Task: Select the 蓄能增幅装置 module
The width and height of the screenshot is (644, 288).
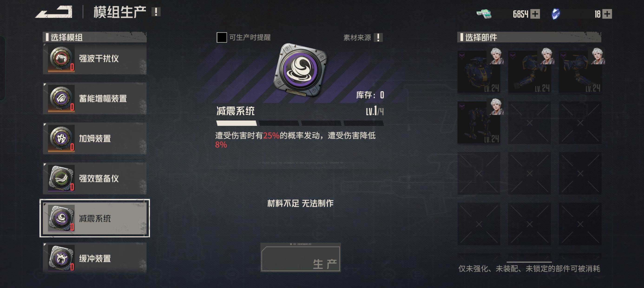Action: [95, 98]
